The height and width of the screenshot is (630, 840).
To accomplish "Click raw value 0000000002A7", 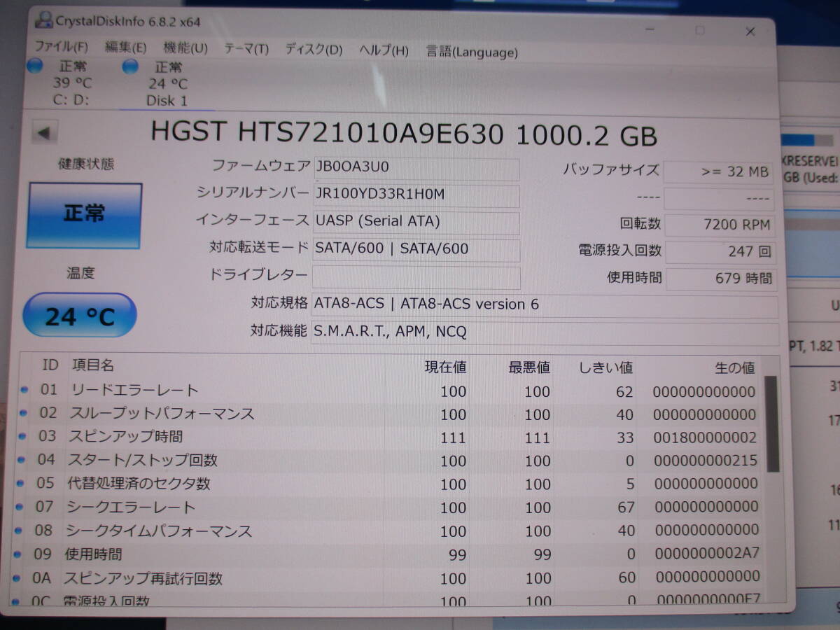I will pyautogui.click(x=708, y=554).
